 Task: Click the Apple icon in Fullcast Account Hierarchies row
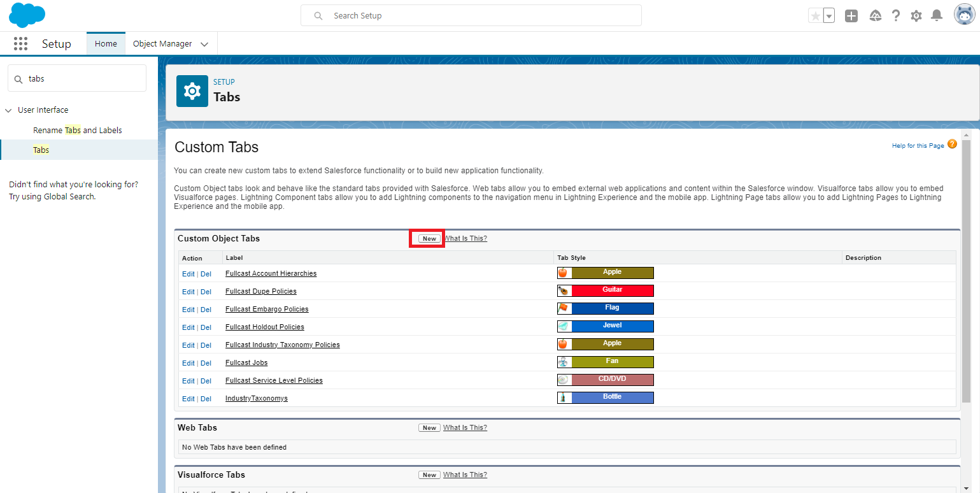pos(563,273)
